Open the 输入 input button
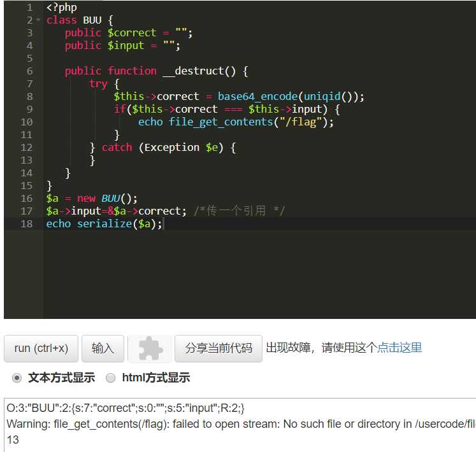Viewport: 476px width, 452px height. tap(103, 348)
